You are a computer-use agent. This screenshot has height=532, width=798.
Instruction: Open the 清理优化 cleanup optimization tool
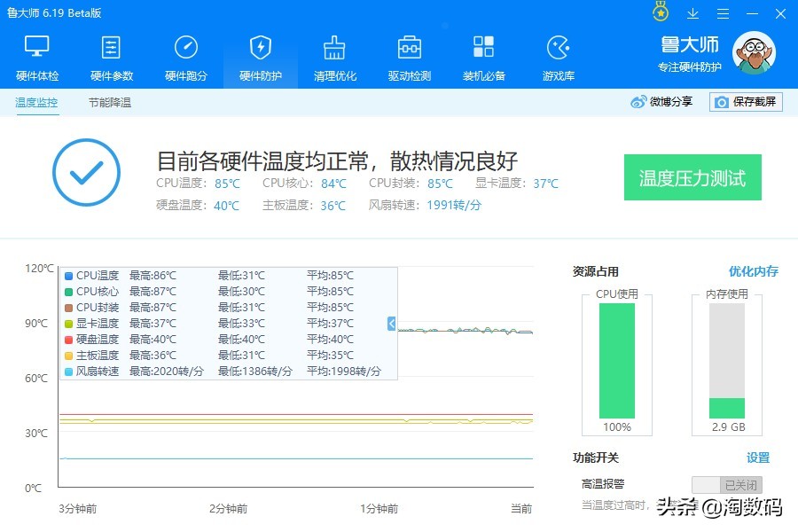[334, 55]
